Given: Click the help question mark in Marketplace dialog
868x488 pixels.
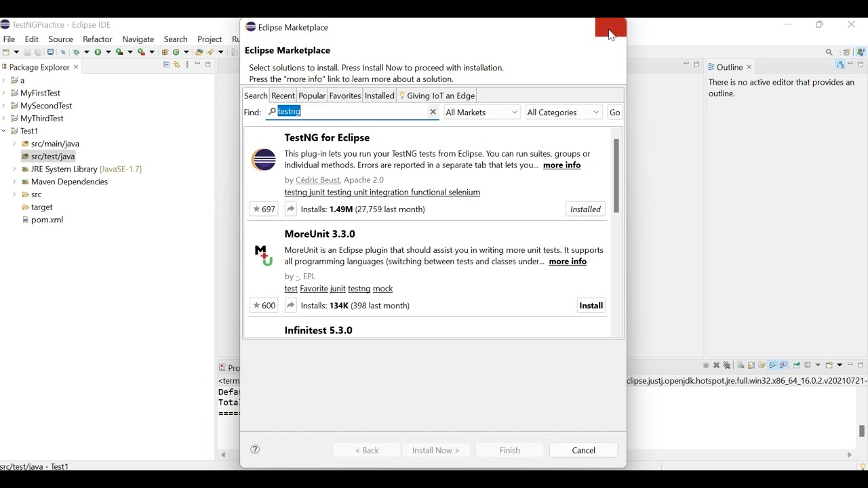Looking at the screenshot, I should pos(255,449).
